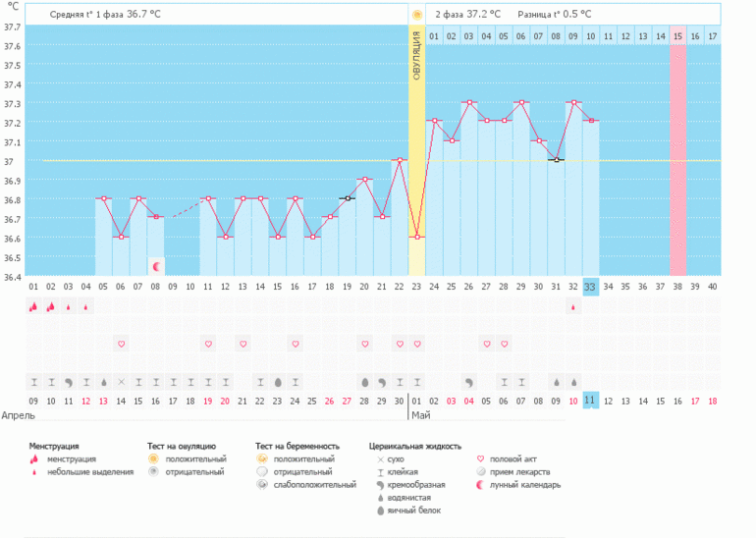756x538 pixels.
Task: Select the heart icon on cycle day 06
Action: [x=121, y=344]
